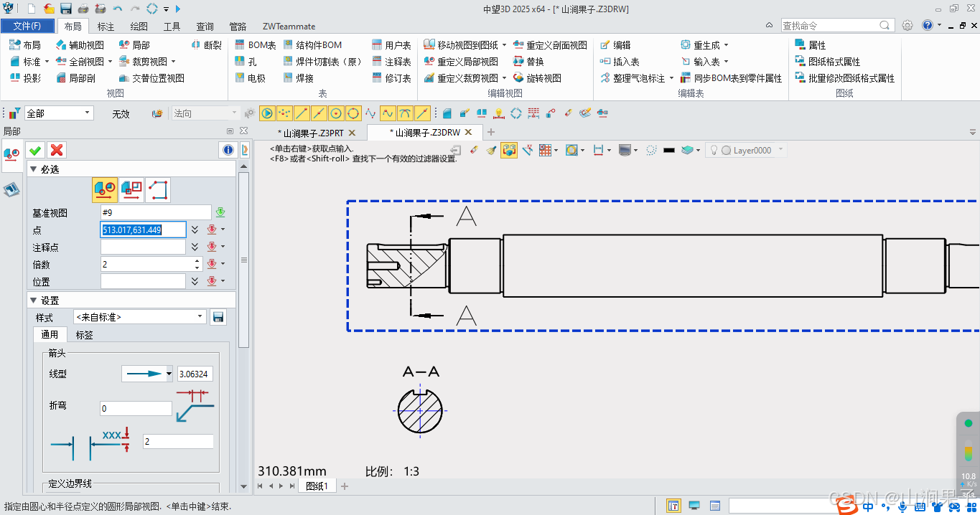
Task: Select the polyline boundary detail view mode
Action: click(158, 189)
